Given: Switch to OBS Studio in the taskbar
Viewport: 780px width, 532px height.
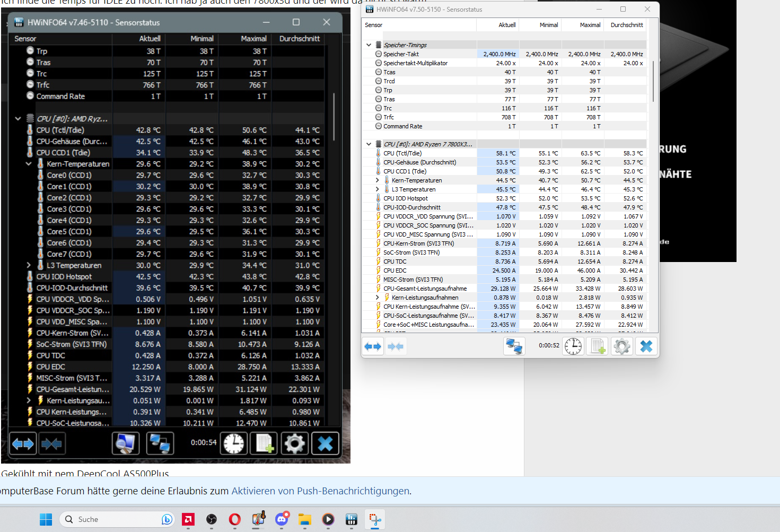Looking at the screenshot, I should [212, 519].
